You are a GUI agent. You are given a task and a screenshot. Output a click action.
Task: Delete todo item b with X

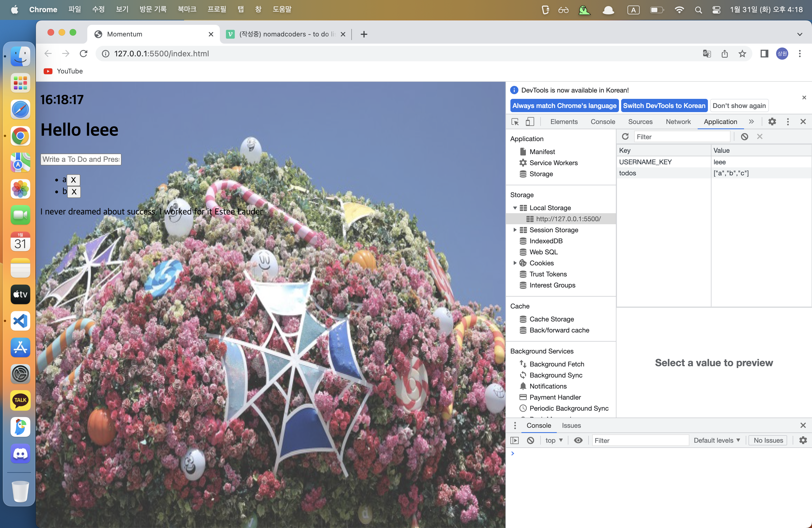click(74, 192)
